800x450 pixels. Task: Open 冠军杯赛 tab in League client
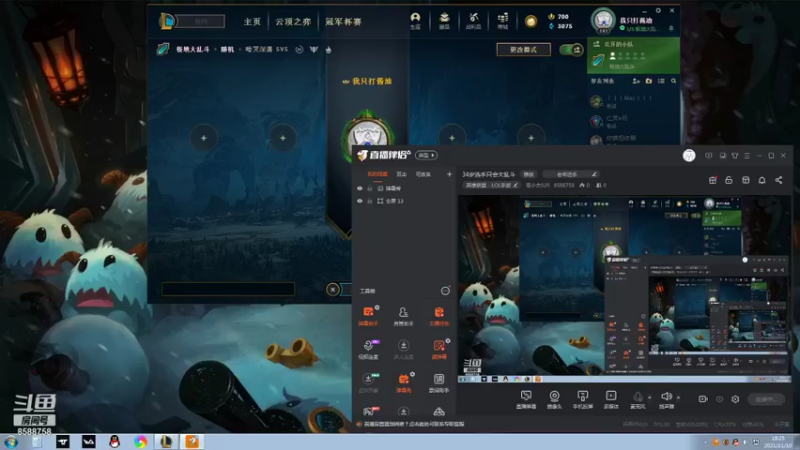[x=343, y=21]
